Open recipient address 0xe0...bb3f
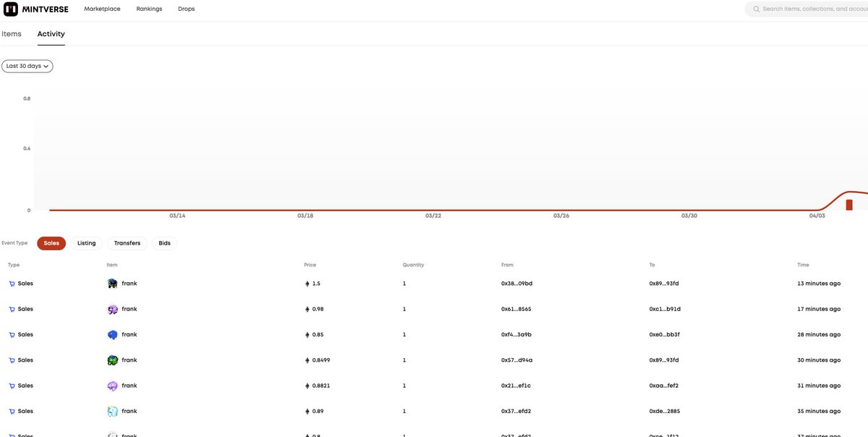This screenshot has width=868, height=437. [x=665, y=335]
